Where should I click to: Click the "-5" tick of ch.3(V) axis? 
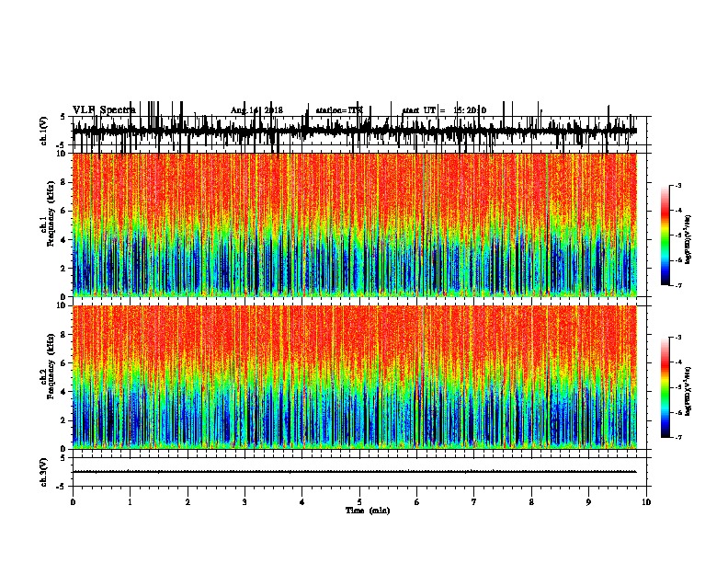[62, 487]
